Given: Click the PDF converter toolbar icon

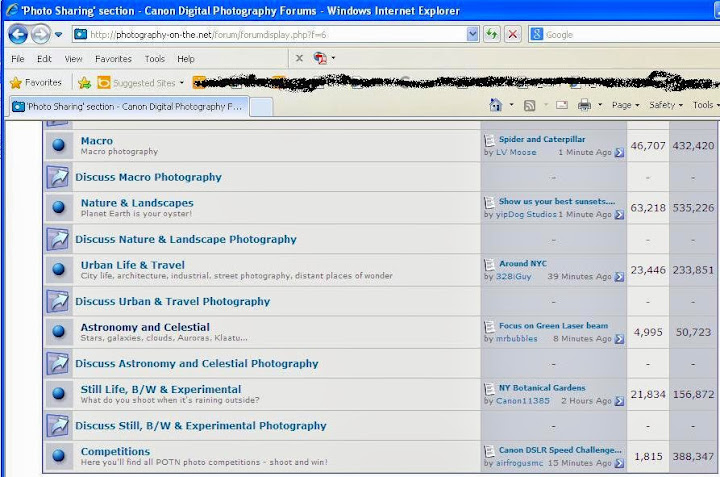Looking at the screenshot, I should coord(320,58).
